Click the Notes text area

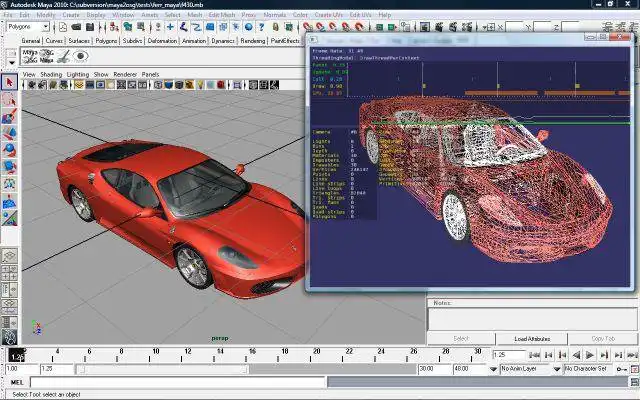(x=532, y=319)
